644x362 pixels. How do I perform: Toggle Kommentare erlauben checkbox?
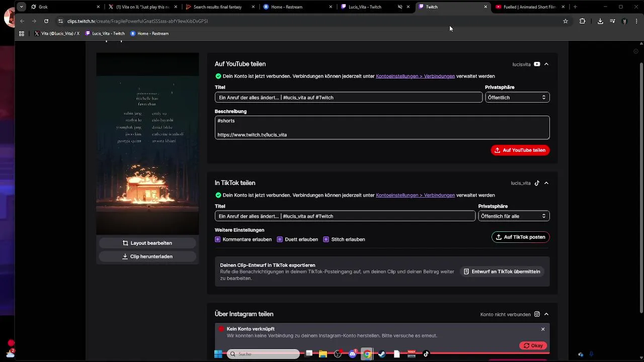click(218, 239)
